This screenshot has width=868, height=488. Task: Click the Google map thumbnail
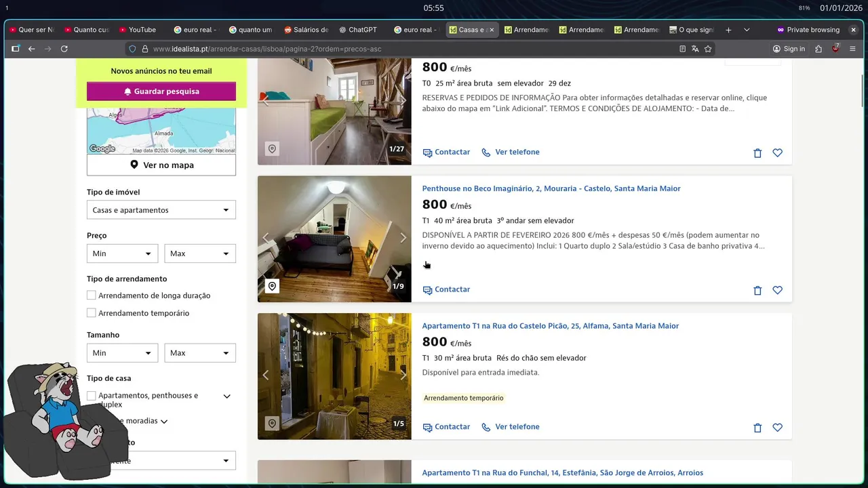[161, 130]
